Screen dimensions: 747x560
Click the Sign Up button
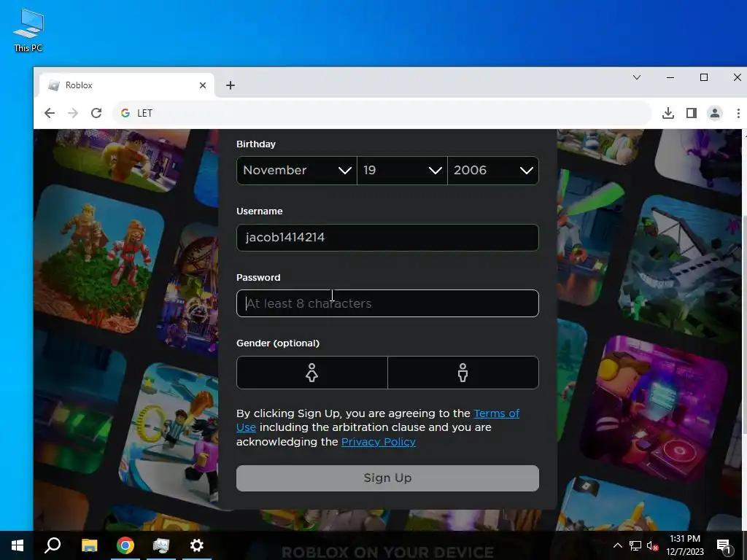click(387, 478)
